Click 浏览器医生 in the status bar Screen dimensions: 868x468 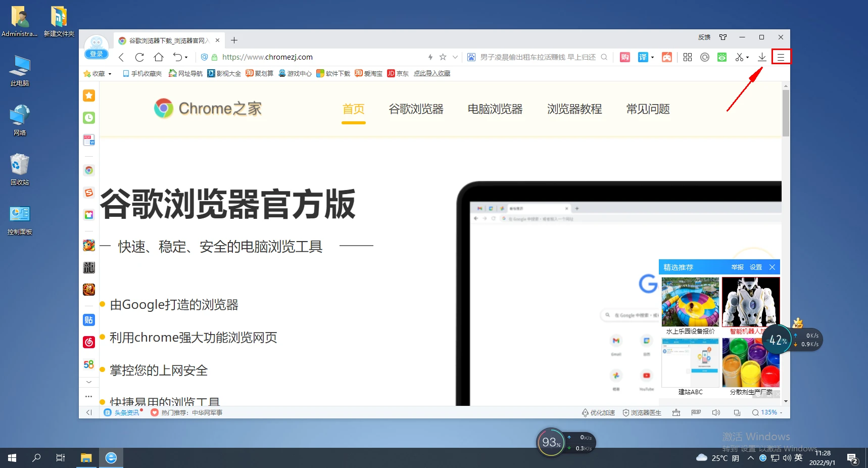coord(642,413)
